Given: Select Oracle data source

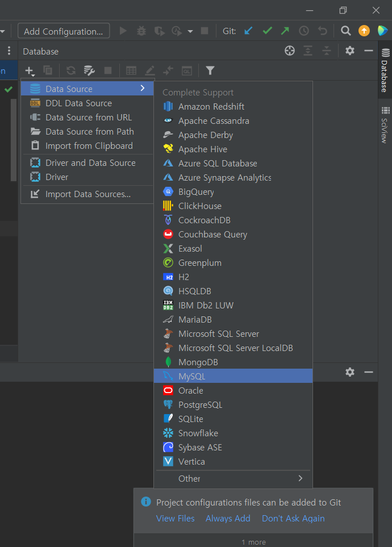Looking at the screenshot, I should click(233, 390).
